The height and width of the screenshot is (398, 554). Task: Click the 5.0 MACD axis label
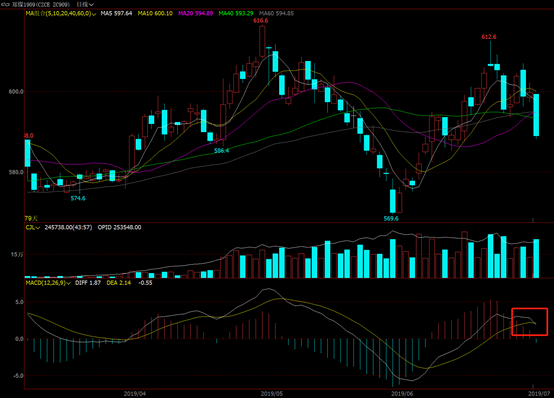click(19, 302)
